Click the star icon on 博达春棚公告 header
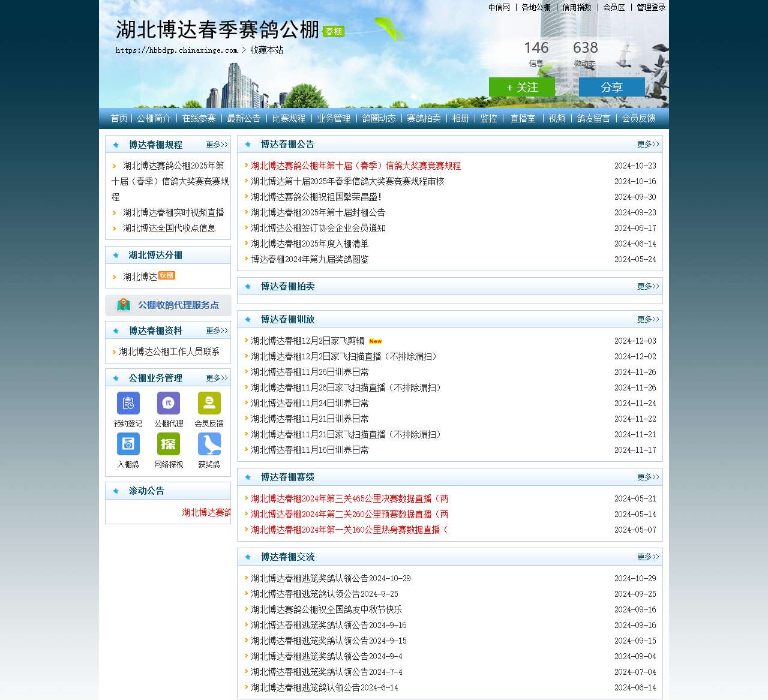This screenshot has width=768, height=700. (248, 144)
